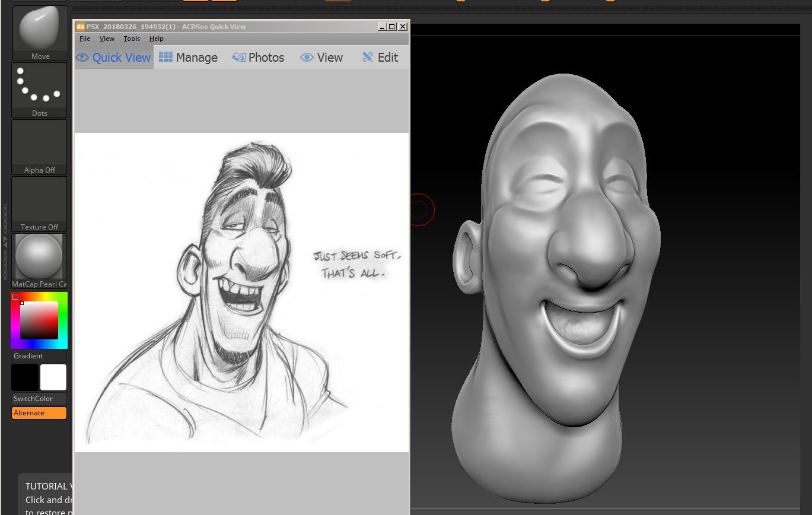Switch to the Photos mode tab
This screenshot has height=515, width=812.
pyautogui.click(x=258, y=58)
